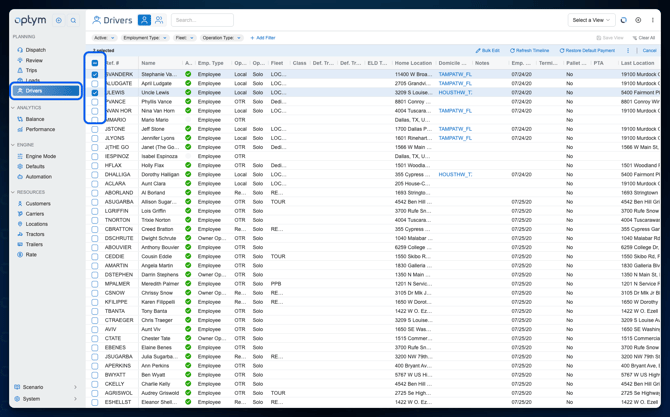Click the Customers icon under Resources

pyautogui.click(x=20, y=204)
